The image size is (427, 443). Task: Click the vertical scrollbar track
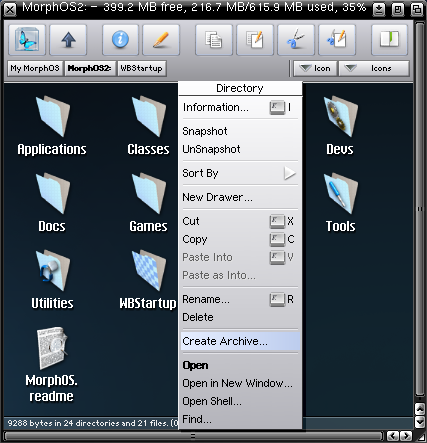420,209
